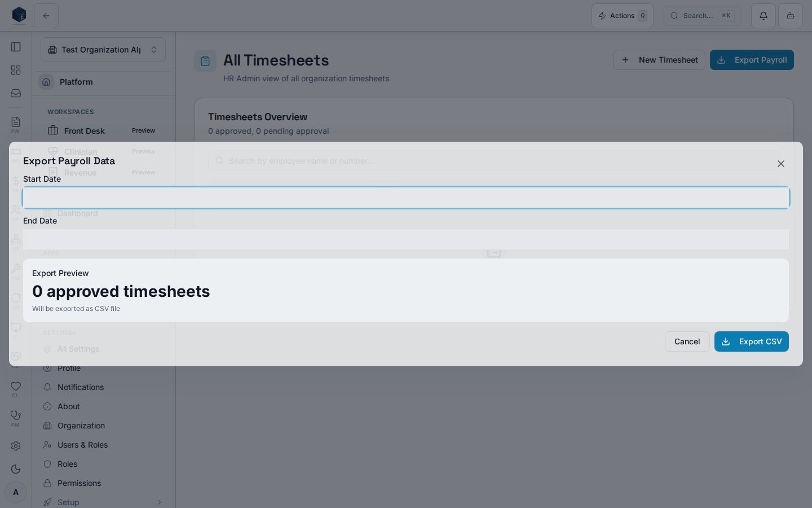Click the Roles shield icon

(47, 464)
